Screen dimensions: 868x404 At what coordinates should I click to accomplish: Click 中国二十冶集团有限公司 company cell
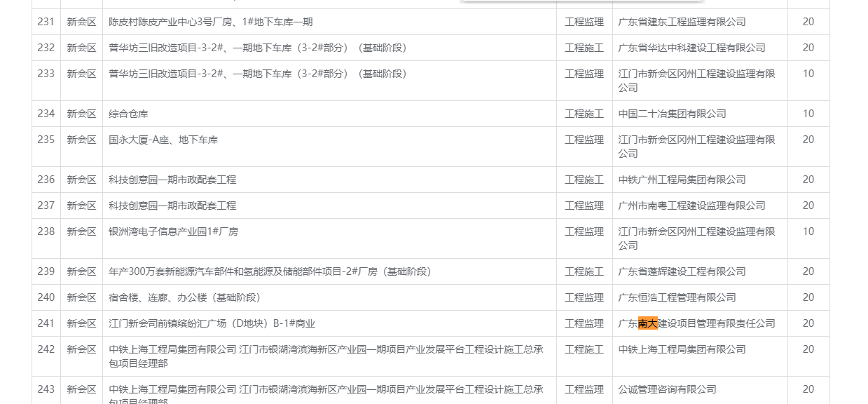pos(672,114)
